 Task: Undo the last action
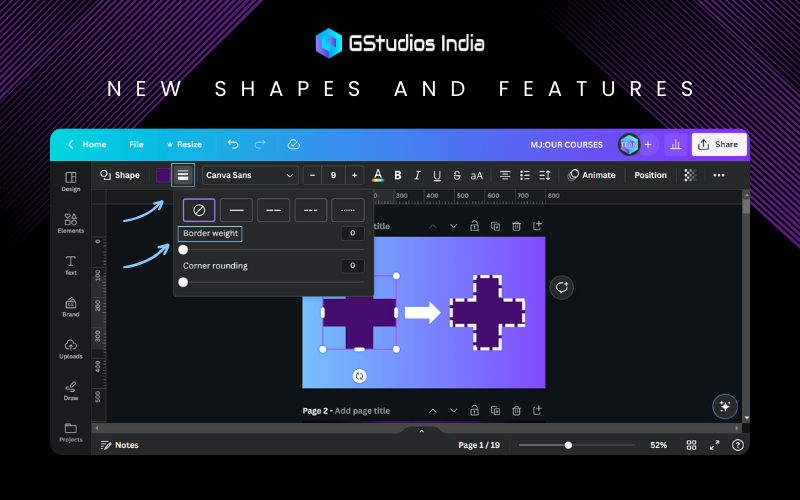(233, 144)
